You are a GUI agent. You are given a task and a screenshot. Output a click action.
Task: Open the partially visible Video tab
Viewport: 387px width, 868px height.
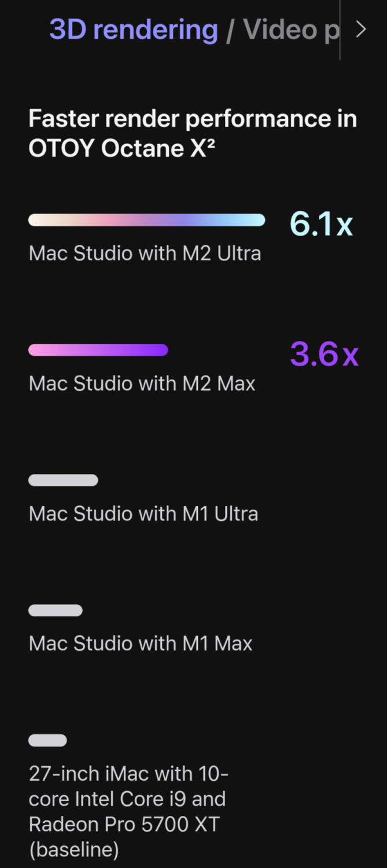291,30
